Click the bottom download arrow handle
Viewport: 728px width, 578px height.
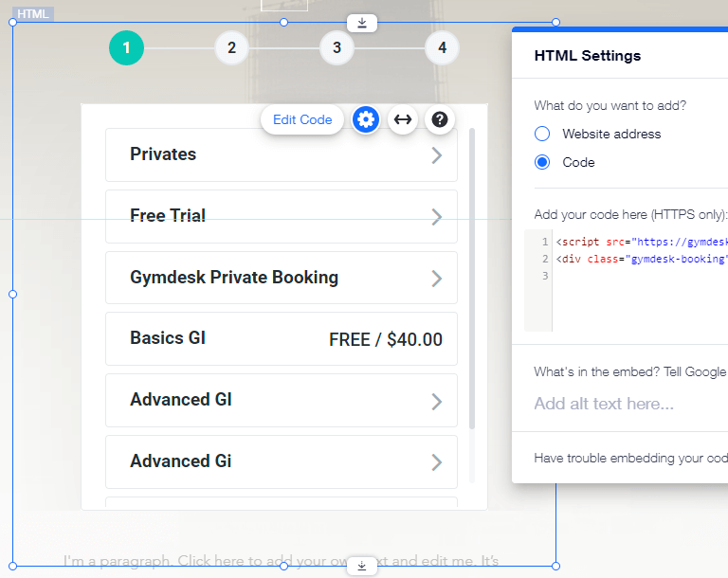pyautogui.click(x=362, y=566)
